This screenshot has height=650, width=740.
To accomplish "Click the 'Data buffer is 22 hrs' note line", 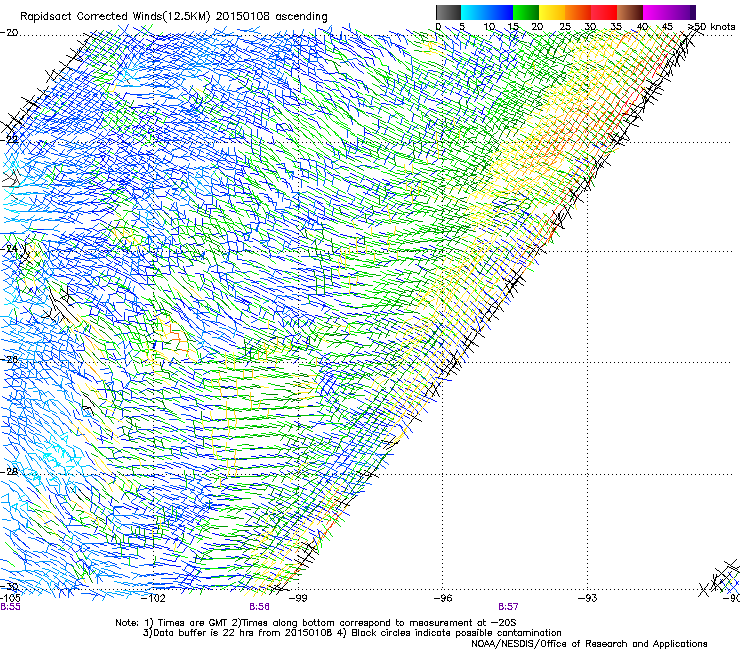I will click(x=352, y=633).
